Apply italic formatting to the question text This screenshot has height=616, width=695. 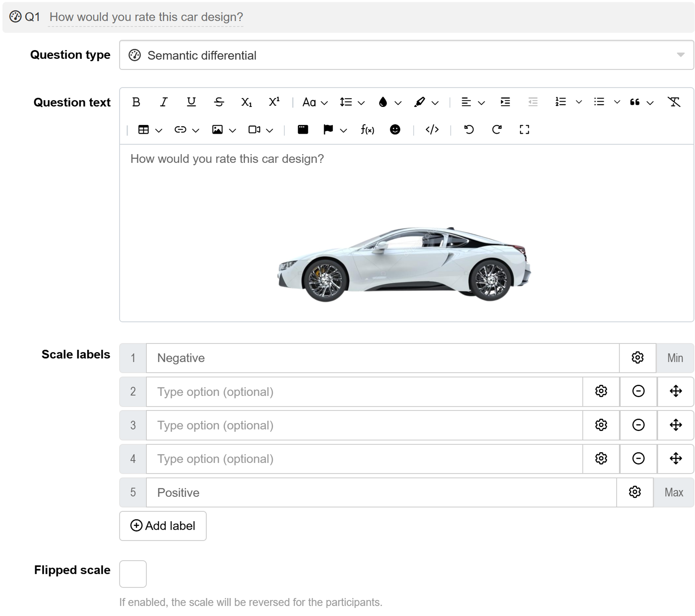coord(163,101)
